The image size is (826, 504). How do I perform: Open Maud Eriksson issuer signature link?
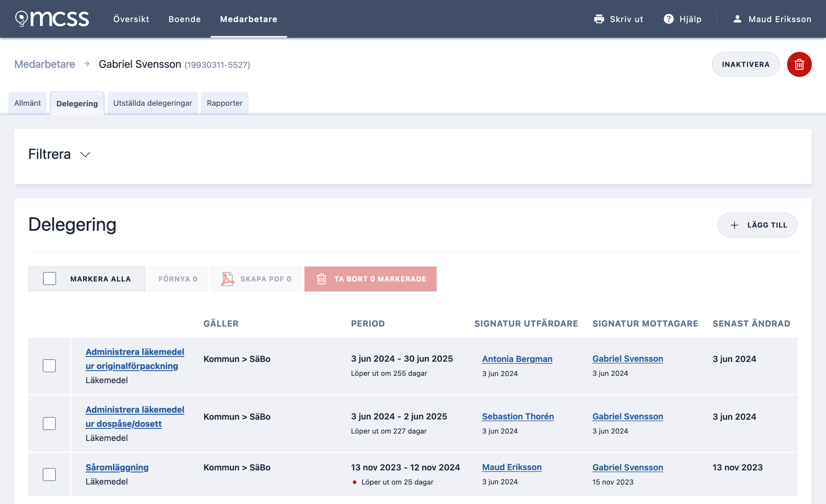[x=512, y=467]
